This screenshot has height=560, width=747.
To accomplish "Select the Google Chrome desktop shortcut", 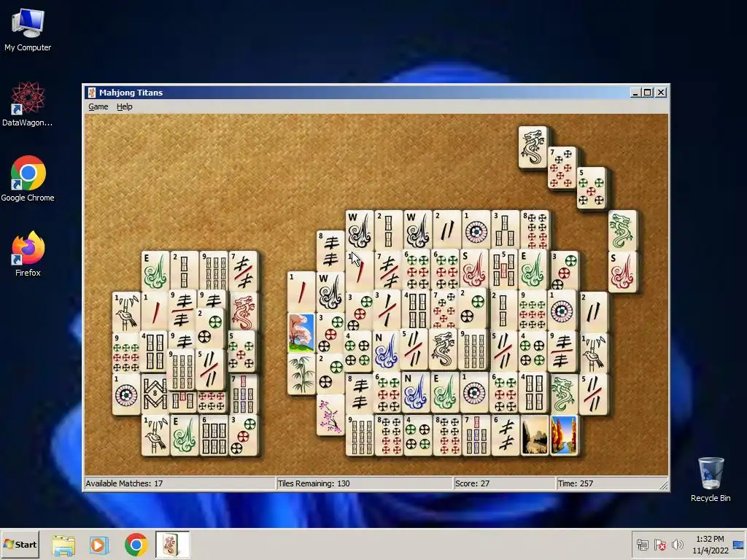I will pos(28,179).
